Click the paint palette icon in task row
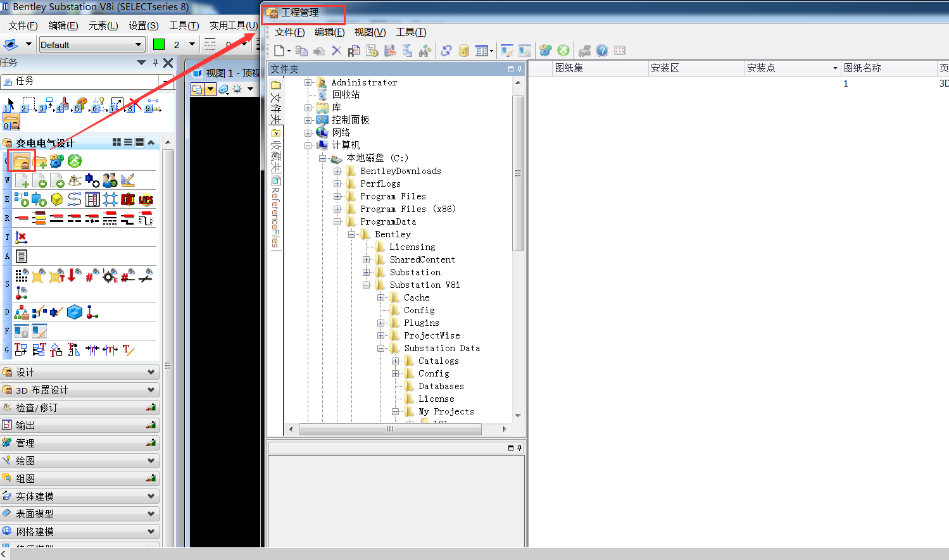949x560 pixels. [81, 104]
